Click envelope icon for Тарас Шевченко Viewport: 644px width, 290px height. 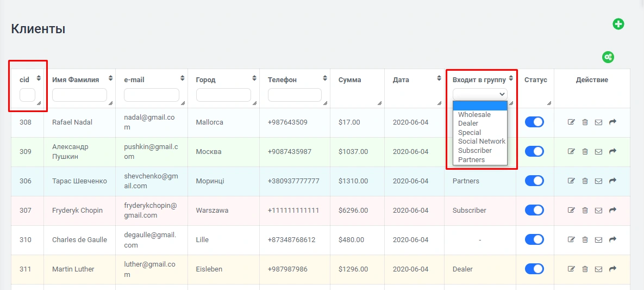tap(598, 181)
